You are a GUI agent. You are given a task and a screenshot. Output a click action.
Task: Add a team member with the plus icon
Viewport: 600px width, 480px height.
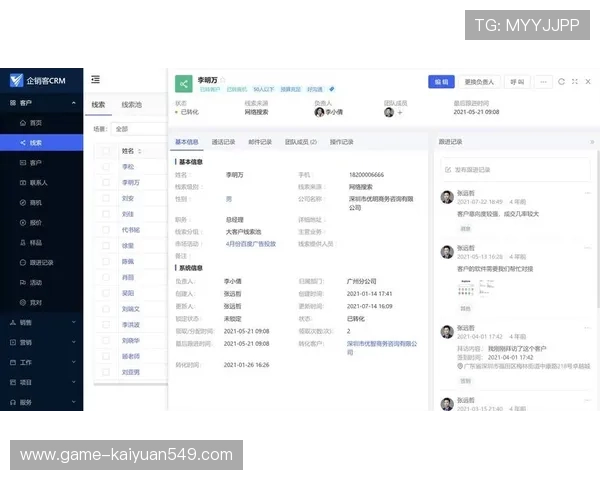400,112
